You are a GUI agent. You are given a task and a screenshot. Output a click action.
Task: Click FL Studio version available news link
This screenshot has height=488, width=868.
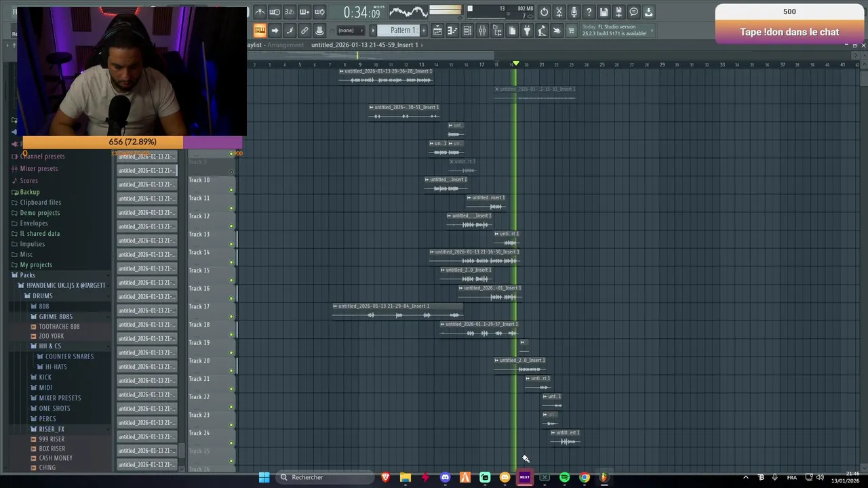617,30
